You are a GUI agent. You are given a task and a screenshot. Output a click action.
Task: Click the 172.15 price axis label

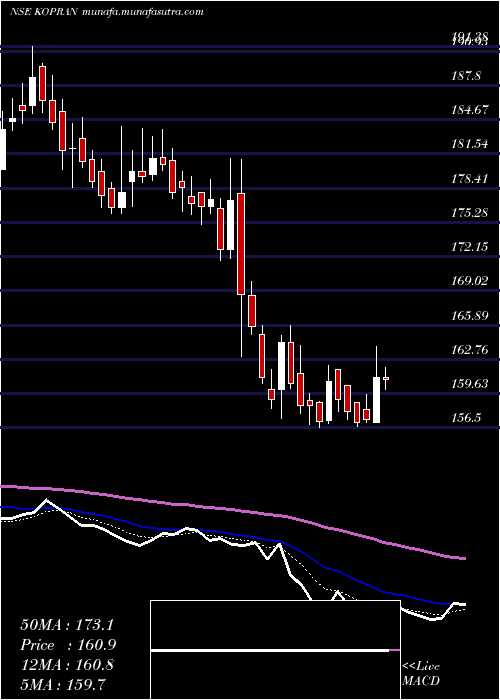point(469,247)
